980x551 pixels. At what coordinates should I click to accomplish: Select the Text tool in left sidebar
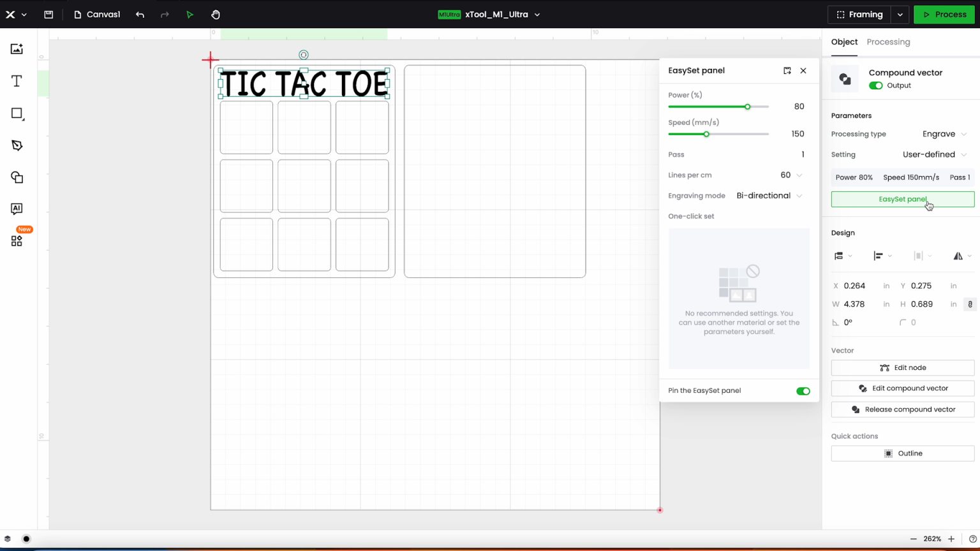click(17, 81)
